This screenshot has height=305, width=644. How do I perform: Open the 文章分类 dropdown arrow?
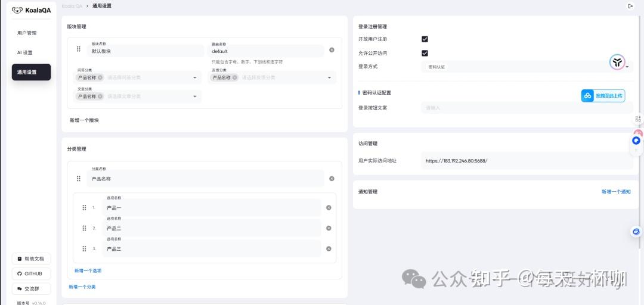tap(194, 97)
